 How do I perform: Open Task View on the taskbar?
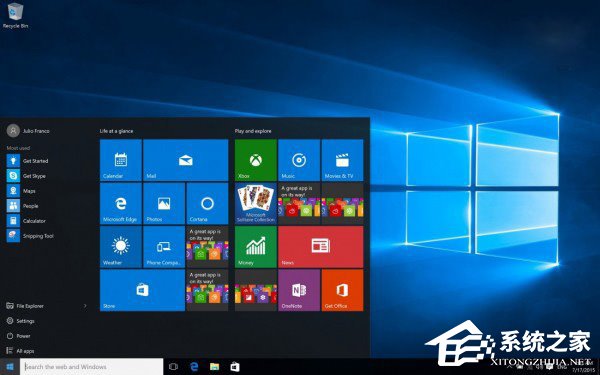(x=173, y=367)
